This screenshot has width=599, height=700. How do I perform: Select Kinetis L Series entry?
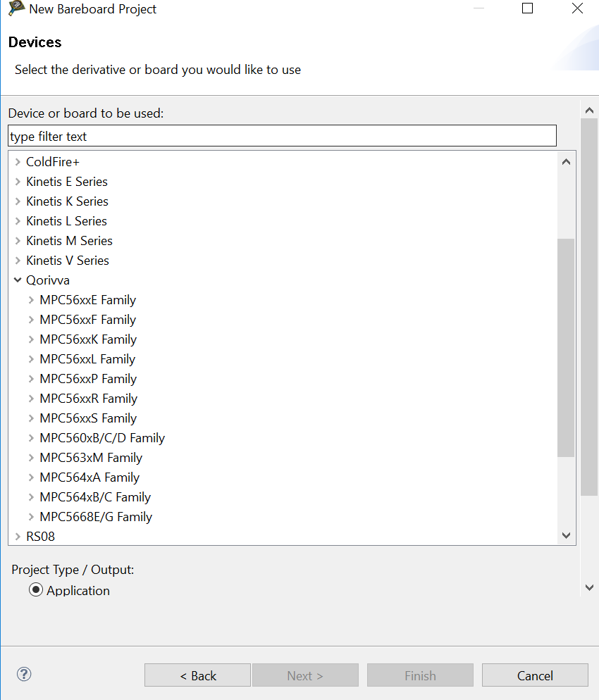(x=66, y=221)
